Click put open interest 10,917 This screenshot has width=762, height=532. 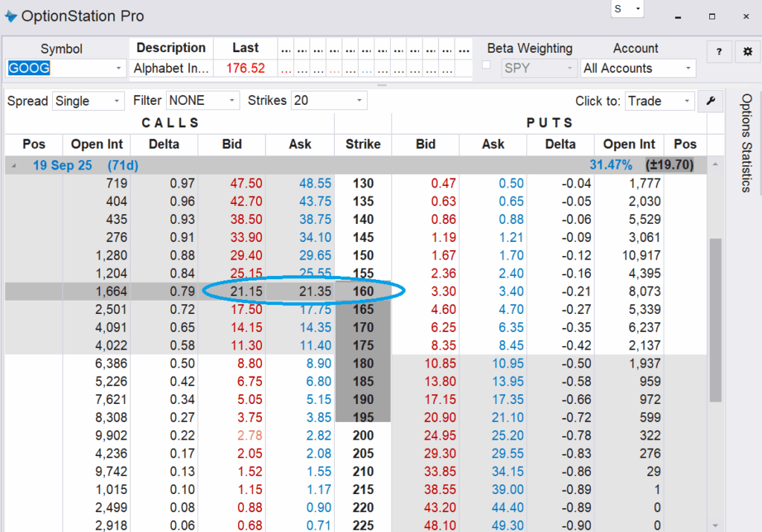tap(641, 255)
